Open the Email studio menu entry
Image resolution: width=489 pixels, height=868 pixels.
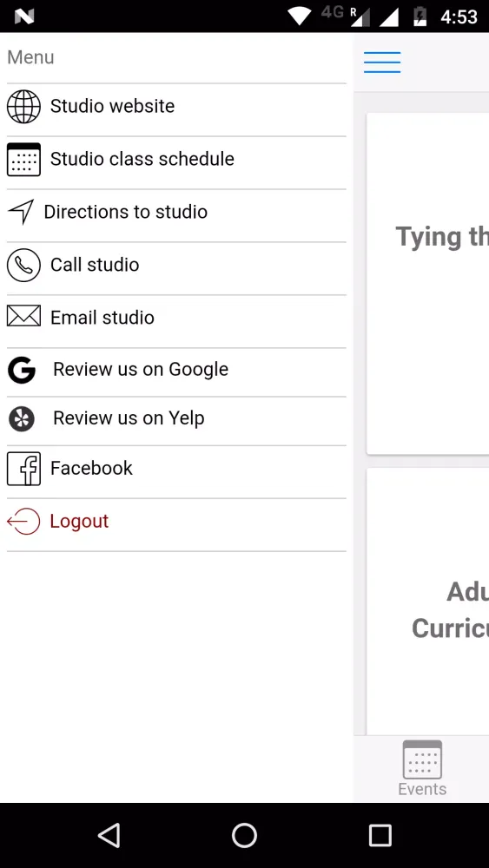[176, 318]
